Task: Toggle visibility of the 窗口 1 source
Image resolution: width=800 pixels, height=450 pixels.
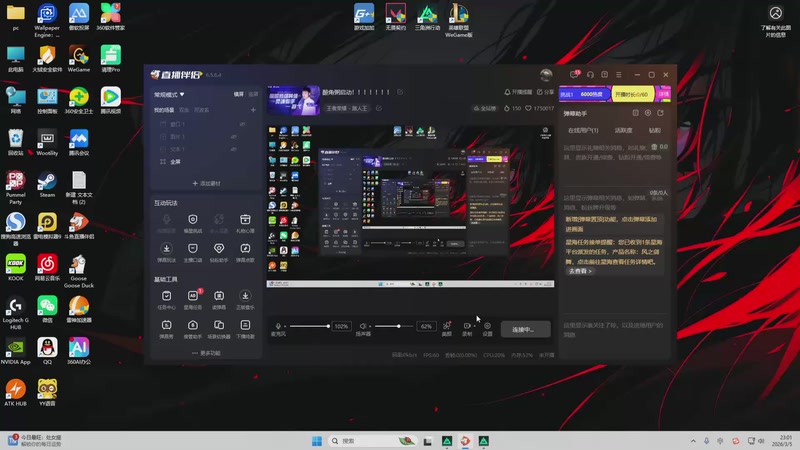Action: coord(242,124)
